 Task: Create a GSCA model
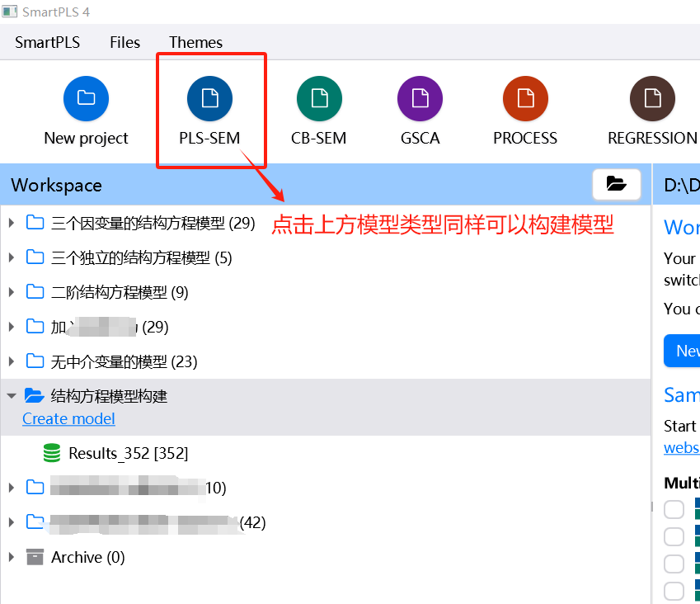click(x=420, y=98)
